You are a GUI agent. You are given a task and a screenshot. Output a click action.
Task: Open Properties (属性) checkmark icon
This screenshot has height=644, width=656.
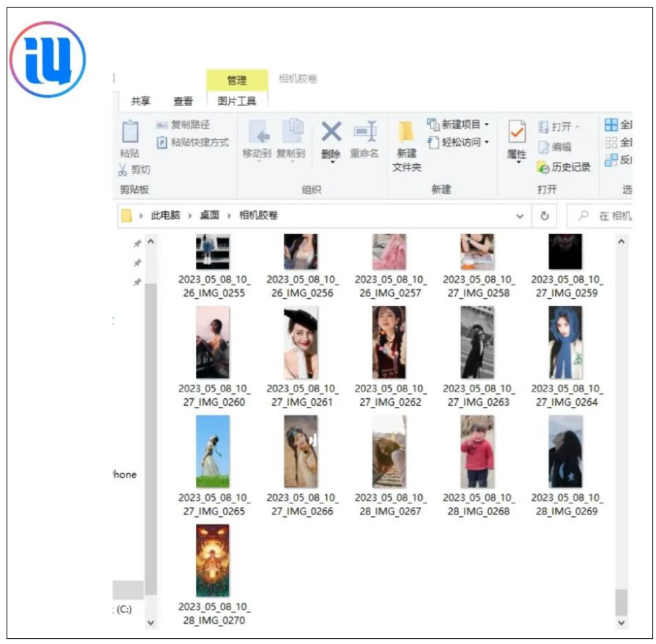(517, 132)
